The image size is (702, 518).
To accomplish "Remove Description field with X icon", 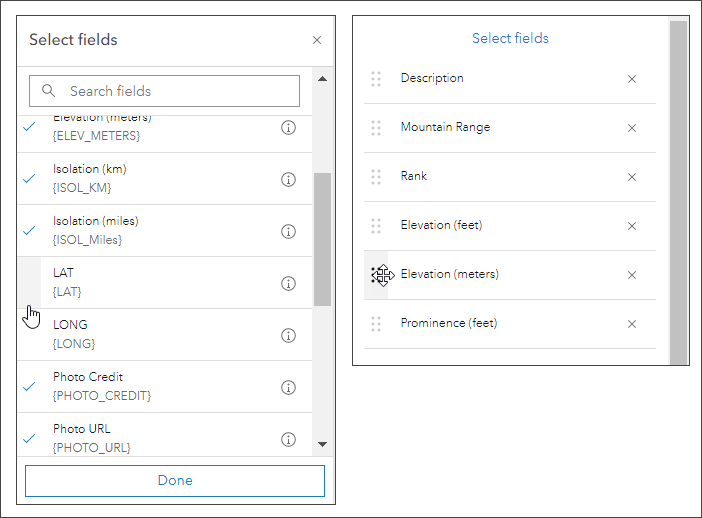I will point(632,79).
